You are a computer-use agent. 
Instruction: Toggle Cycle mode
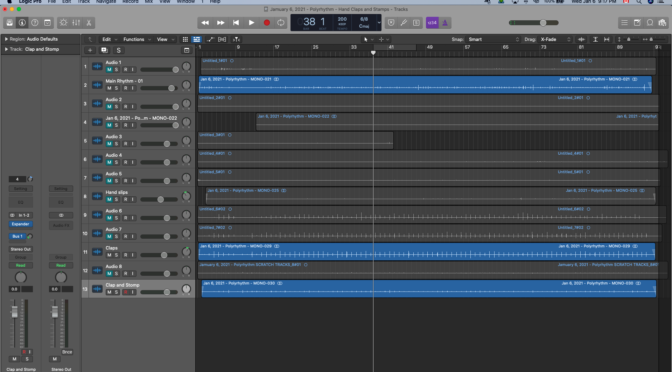[x=281, y=23]
